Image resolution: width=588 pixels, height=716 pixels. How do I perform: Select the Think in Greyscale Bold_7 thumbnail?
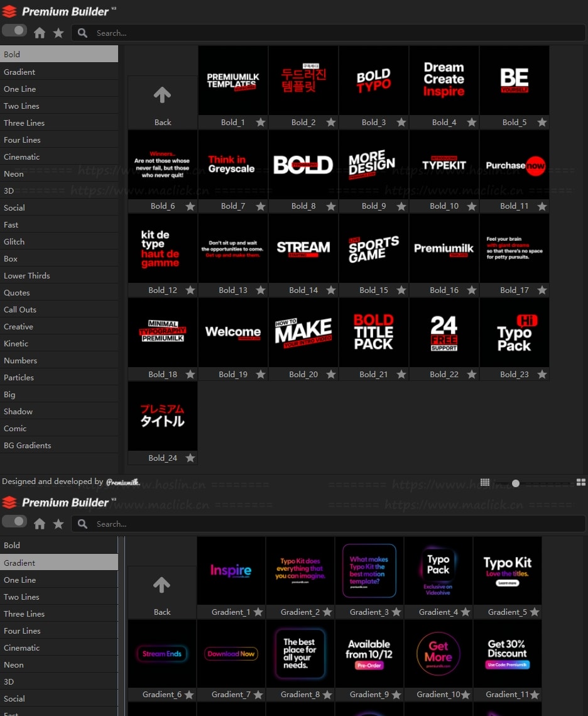click(233, 165)
